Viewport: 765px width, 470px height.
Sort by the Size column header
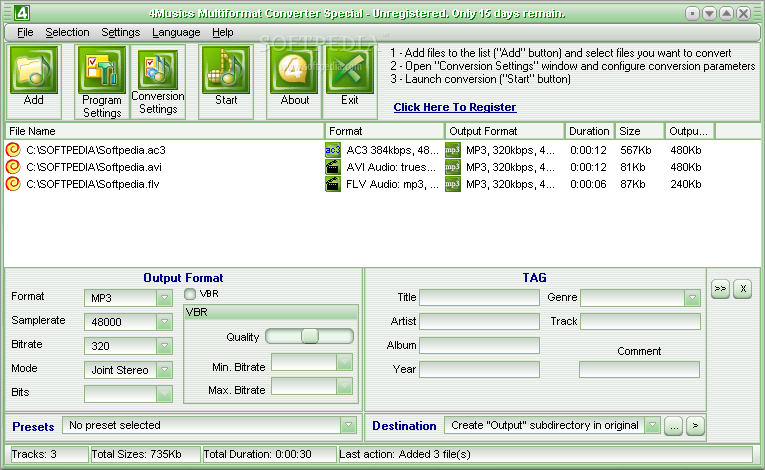pyautogui.click(x=640, y=131)
